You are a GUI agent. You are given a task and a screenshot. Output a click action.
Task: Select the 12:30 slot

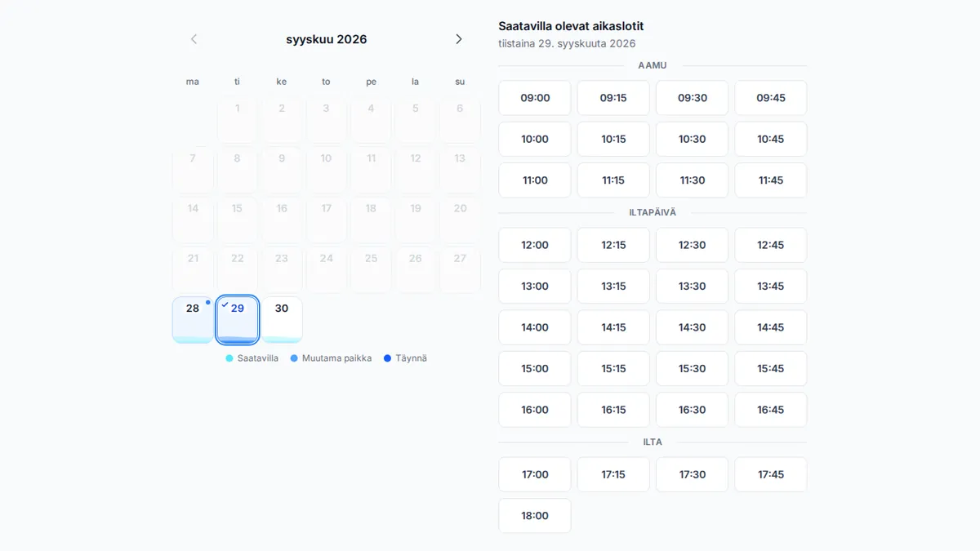(692, 245)
